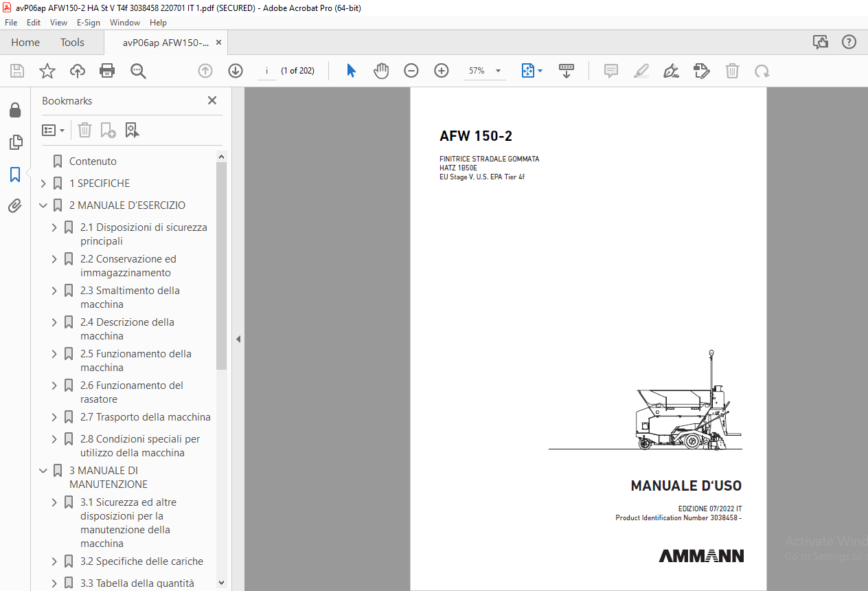The image size is (868, 591).
Task: Click the security lock icon in the sidebar
Action: (15, 111)
